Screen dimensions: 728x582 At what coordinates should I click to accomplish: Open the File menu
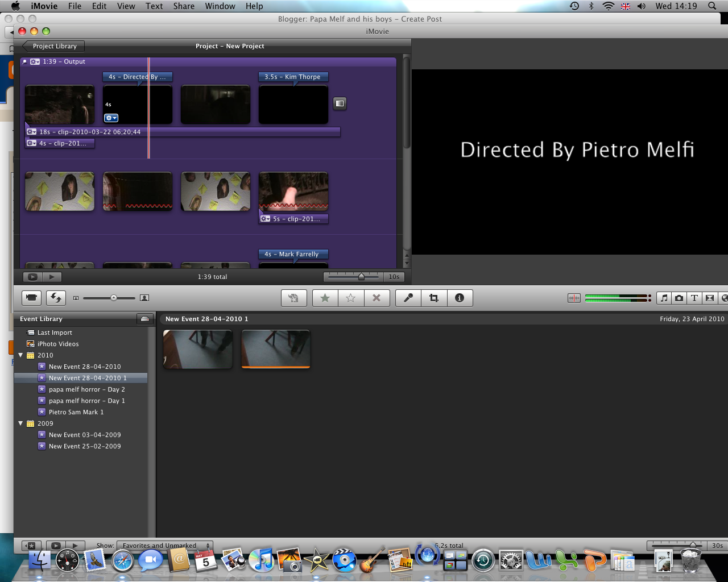75,6
